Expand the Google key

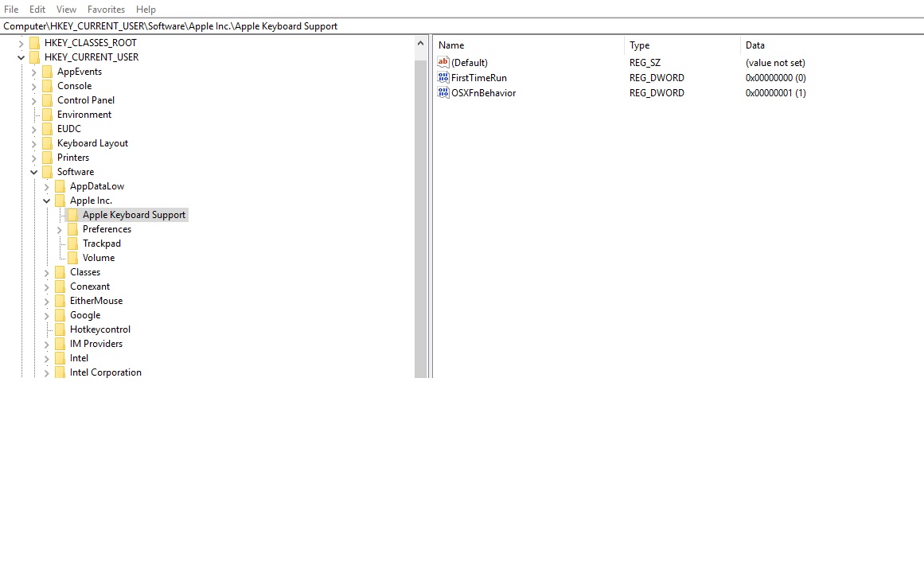tap(46, 315)
